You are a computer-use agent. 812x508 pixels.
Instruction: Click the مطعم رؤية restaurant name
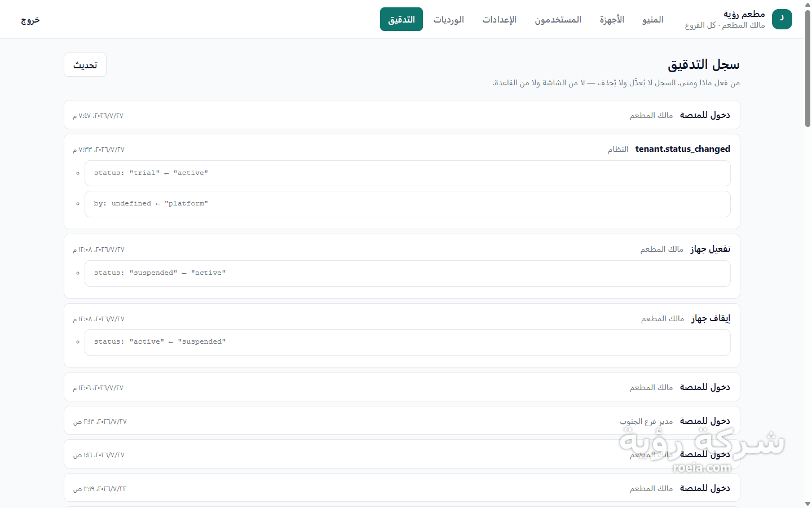pyautogui.click(x=744, y=14)
